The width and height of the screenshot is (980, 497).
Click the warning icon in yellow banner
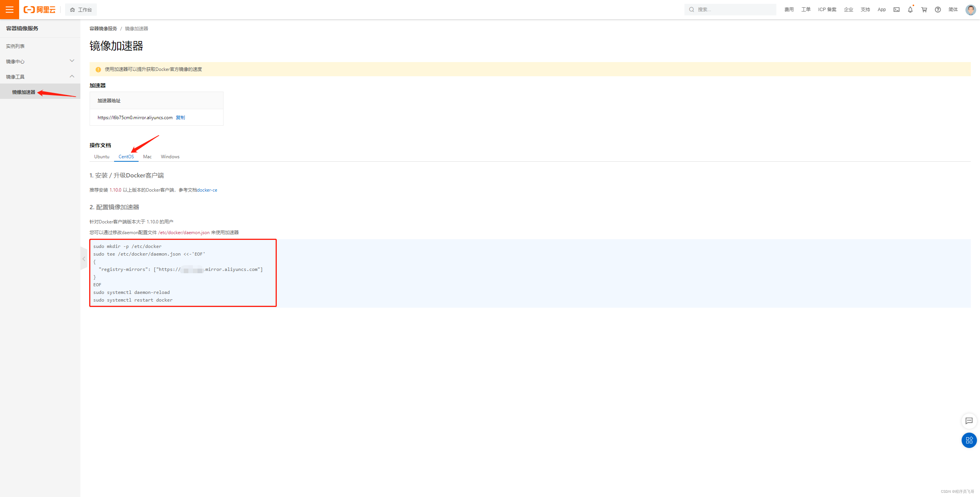pyautogui.click(x=98, y=69)
